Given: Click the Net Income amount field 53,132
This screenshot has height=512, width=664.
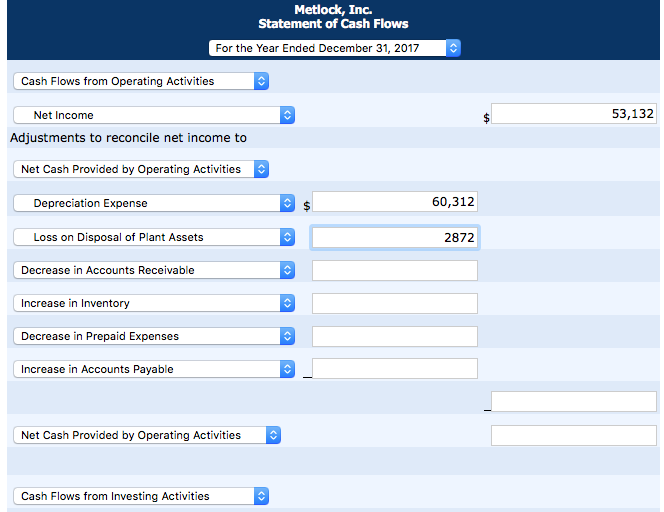Looking at the screenshot, I should pyautogui.click(x=574, y=113).
